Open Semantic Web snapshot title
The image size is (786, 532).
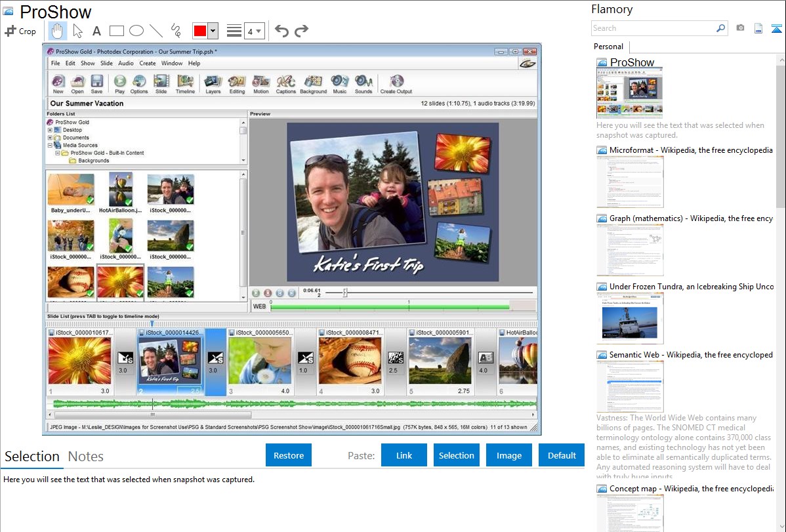pos(691,354)
